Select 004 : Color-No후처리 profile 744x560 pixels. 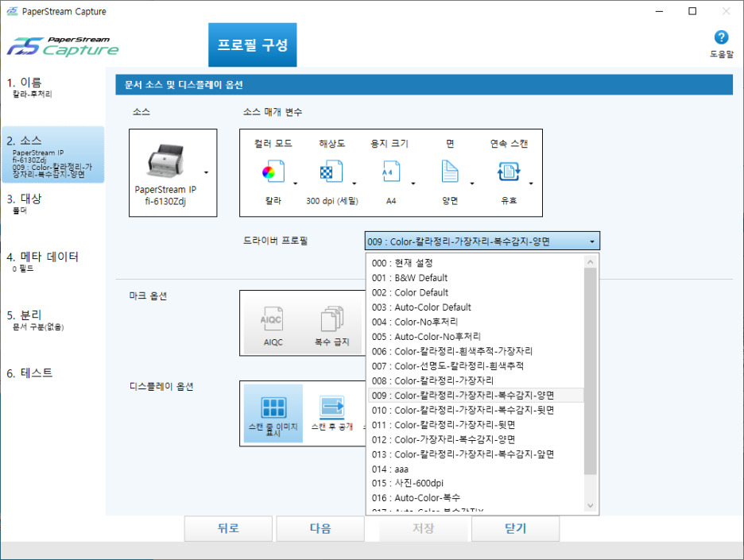pyautogui.click(x=475, y=322)
